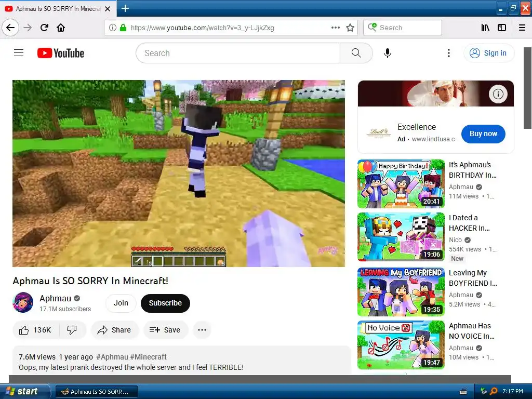
Task: Click the Sign in button
Action: click(x=489, y=53)
